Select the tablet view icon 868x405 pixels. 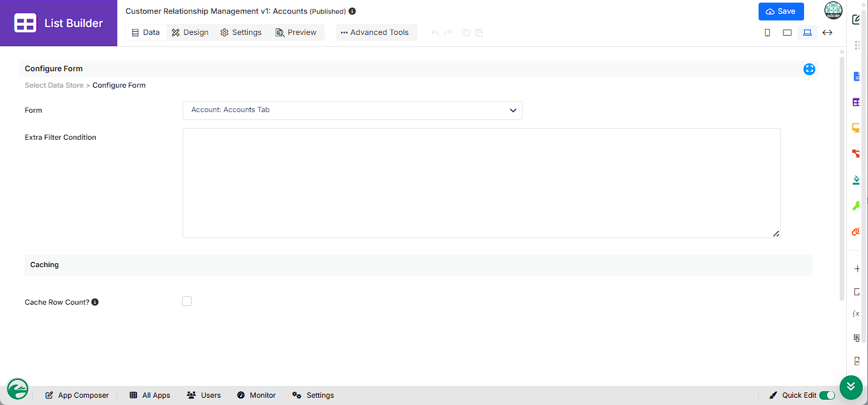[787, 32]
